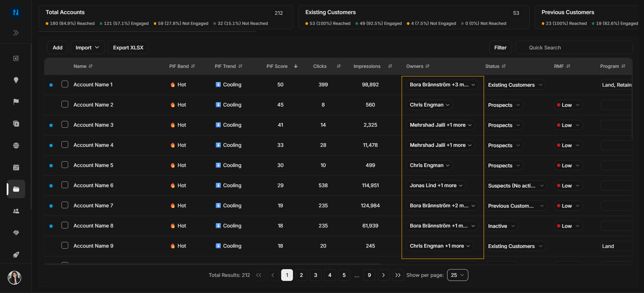
Task: Expand the sidebar with the double-chevron icon
Action: point(16,33)
